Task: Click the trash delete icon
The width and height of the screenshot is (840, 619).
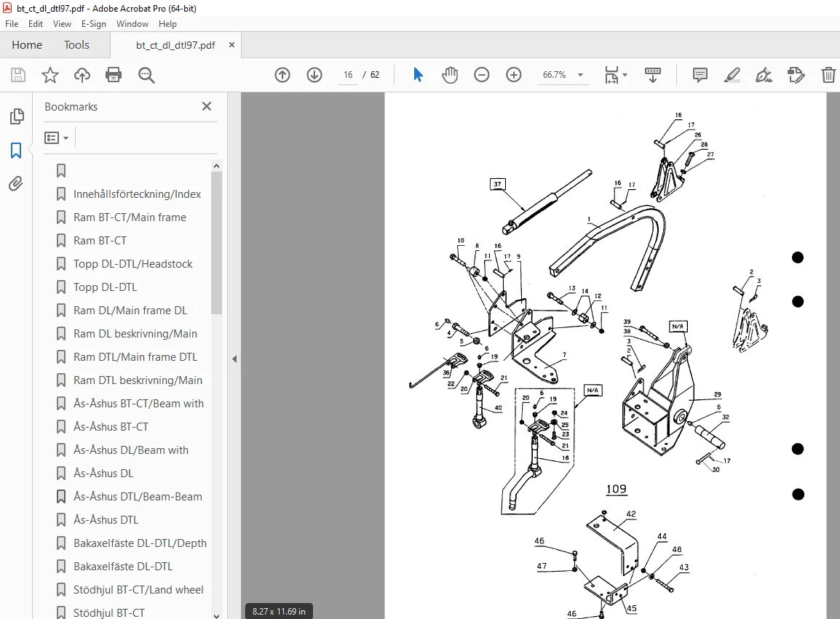Action: point(828,75)
